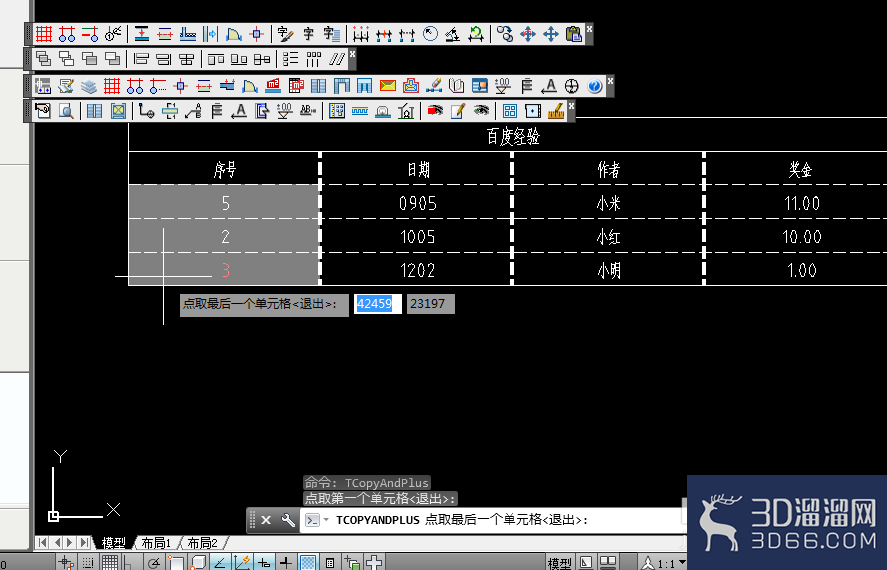This screenshot has height=570, width=887.
Task: Click the open book icon
Action: (457, 86)
